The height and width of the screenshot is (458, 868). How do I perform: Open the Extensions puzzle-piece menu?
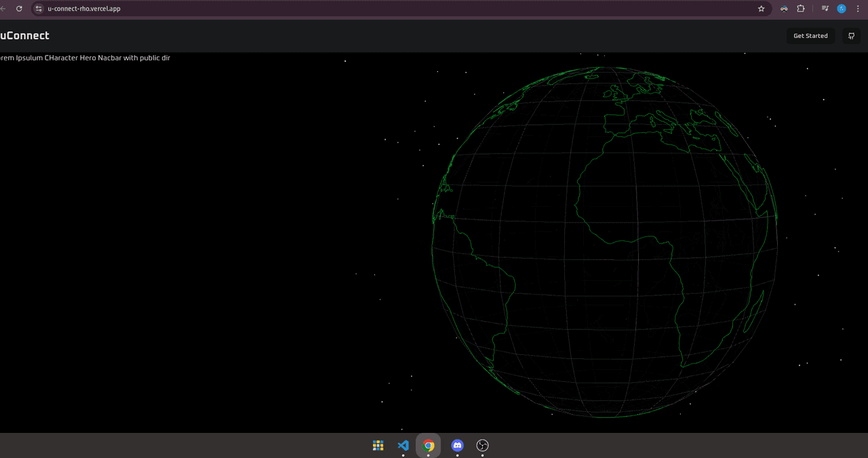pyautogui.click(x=801, y=9)
